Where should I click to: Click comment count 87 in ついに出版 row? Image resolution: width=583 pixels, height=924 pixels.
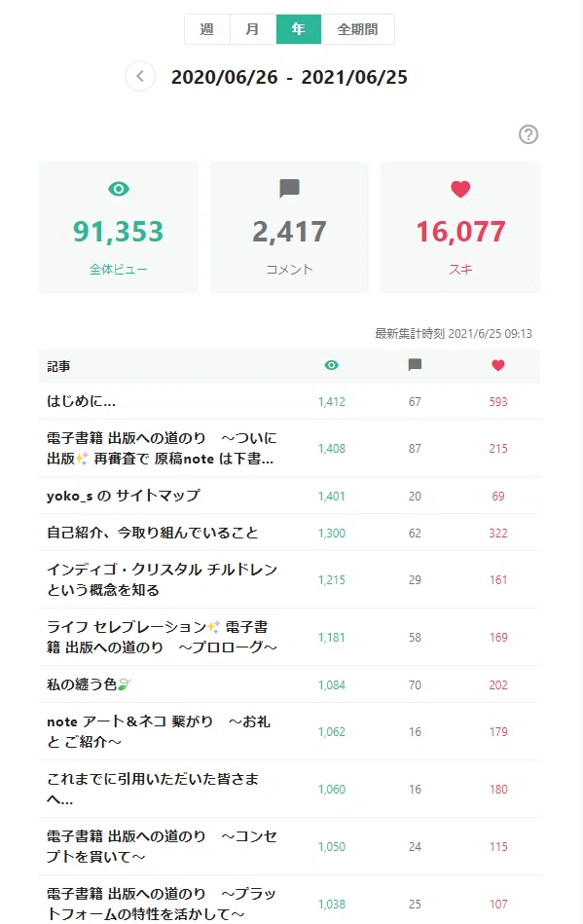415,449
